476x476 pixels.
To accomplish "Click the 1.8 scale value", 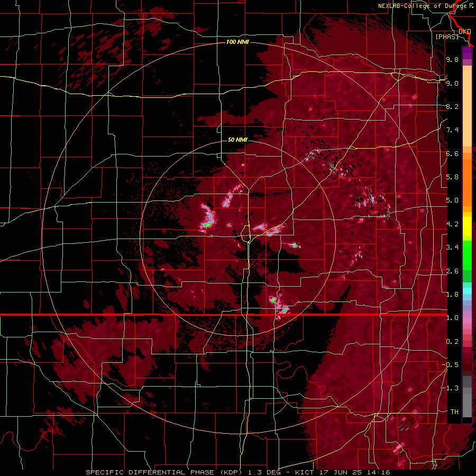I will pos(452,295).
